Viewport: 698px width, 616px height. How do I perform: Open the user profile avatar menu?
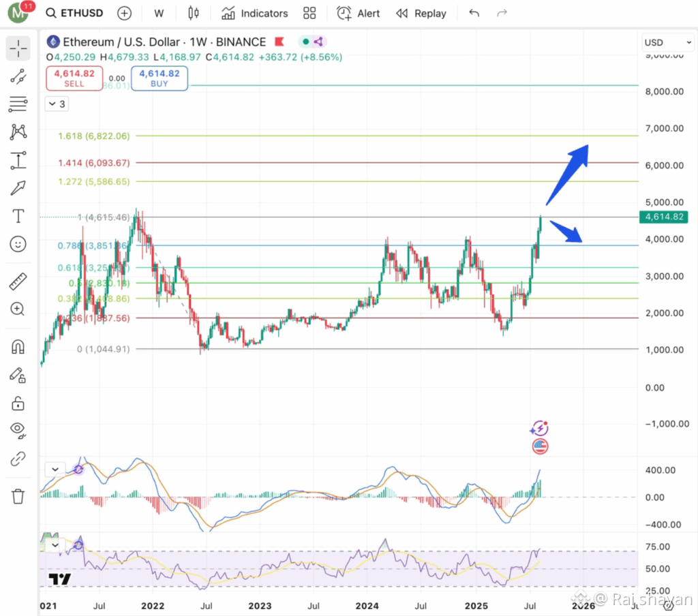click(x=18, y=12)
